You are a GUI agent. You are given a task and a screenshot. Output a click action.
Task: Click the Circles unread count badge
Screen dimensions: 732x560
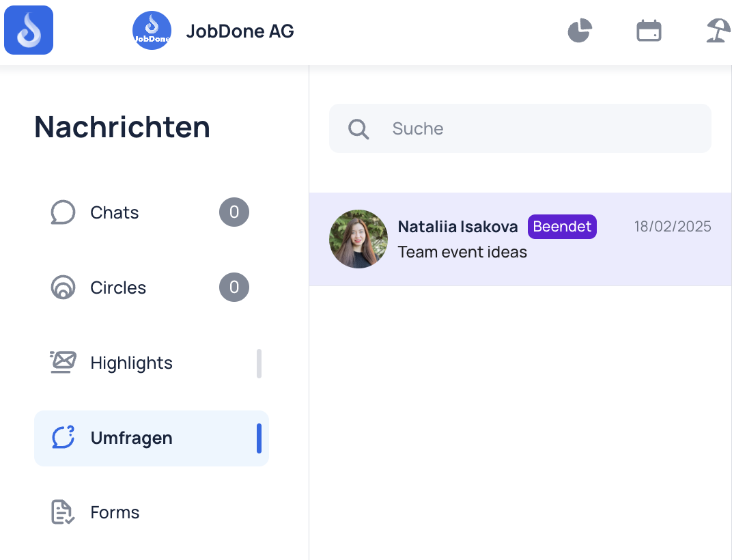tap(234, 288)
